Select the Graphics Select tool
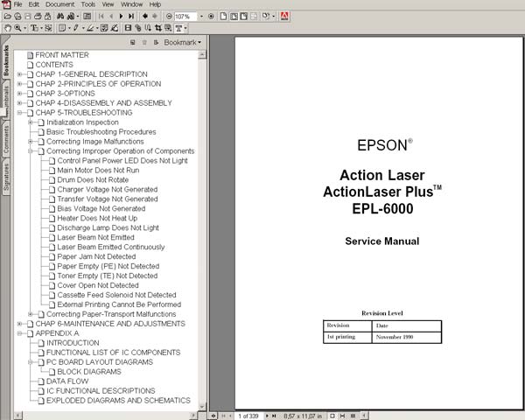Viewport: 525px width, 420px height. (x=48, y=28)
